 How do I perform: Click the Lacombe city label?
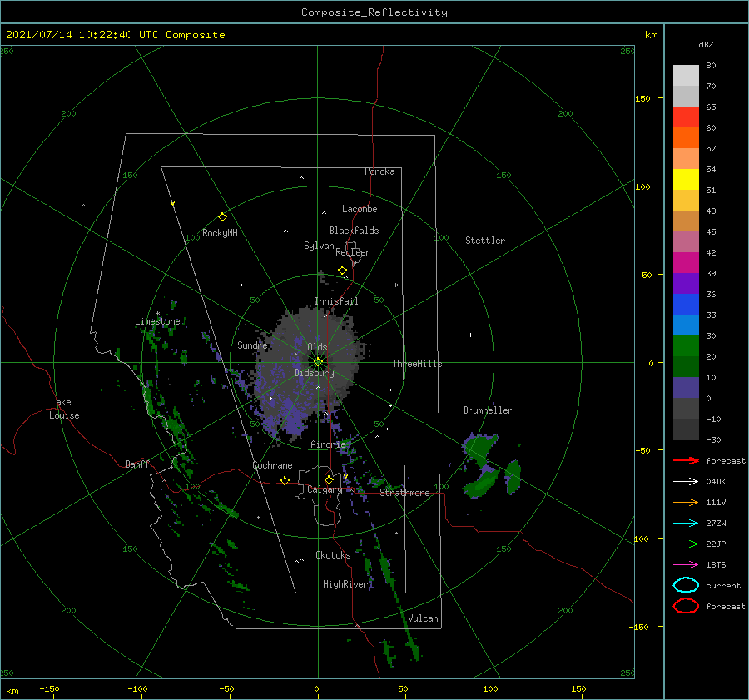pyautogui.click(x=360, y=209)
